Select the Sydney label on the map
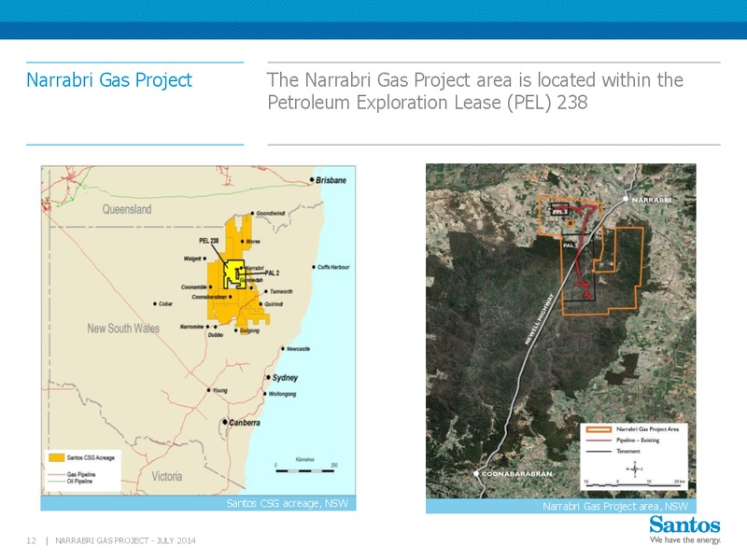This screenshot has width=747, height=560. click(x=285, y=377)
